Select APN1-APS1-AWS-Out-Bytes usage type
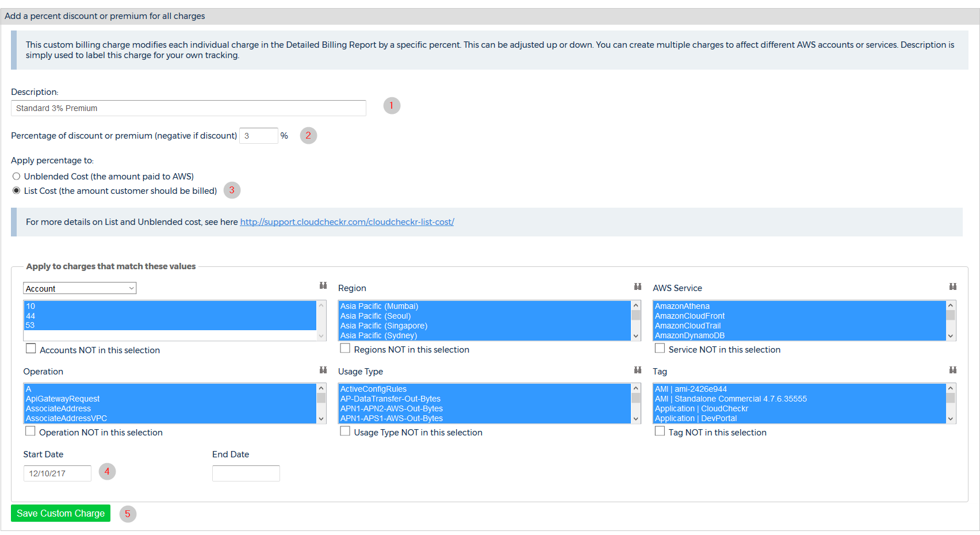Screen dimensions: 980x535 pos(485,418)
